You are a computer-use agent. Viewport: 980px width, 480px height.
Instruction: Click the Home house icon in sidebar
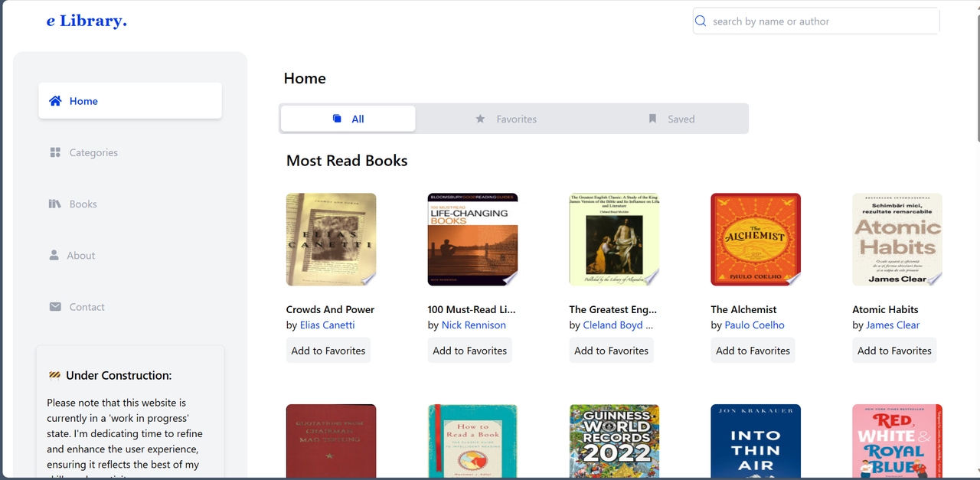coord(55,101)
